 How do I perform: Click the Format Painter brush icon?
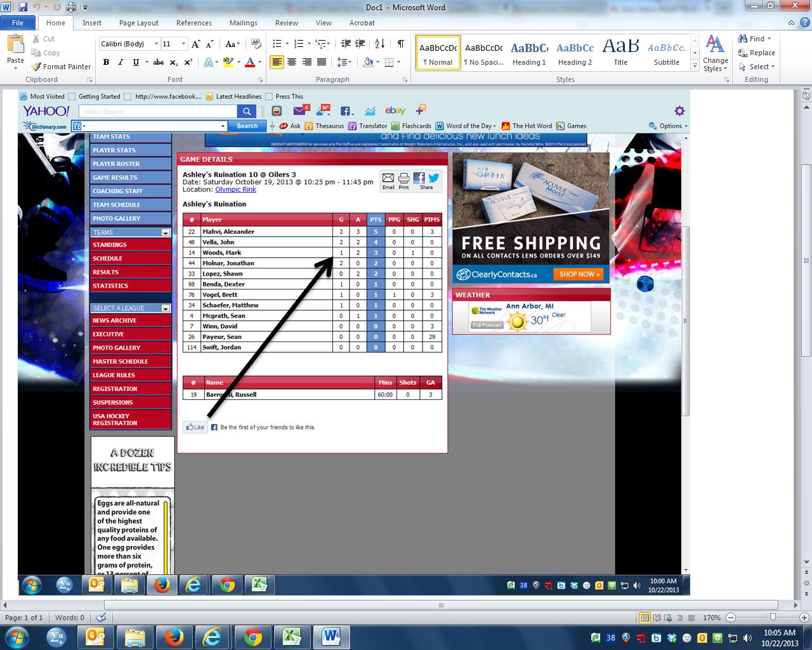37,67
